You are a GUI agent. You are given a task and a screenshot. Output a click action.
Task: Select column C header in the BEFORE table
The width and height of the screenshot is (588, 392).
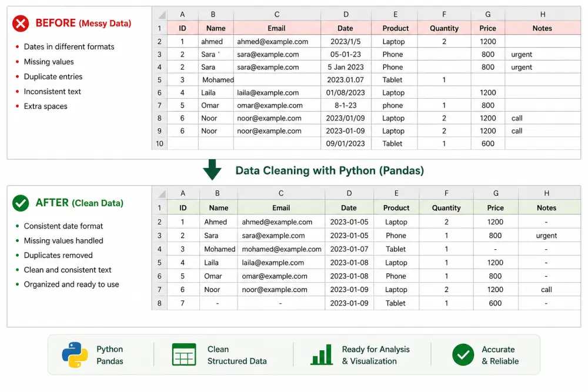coord(277,15)
